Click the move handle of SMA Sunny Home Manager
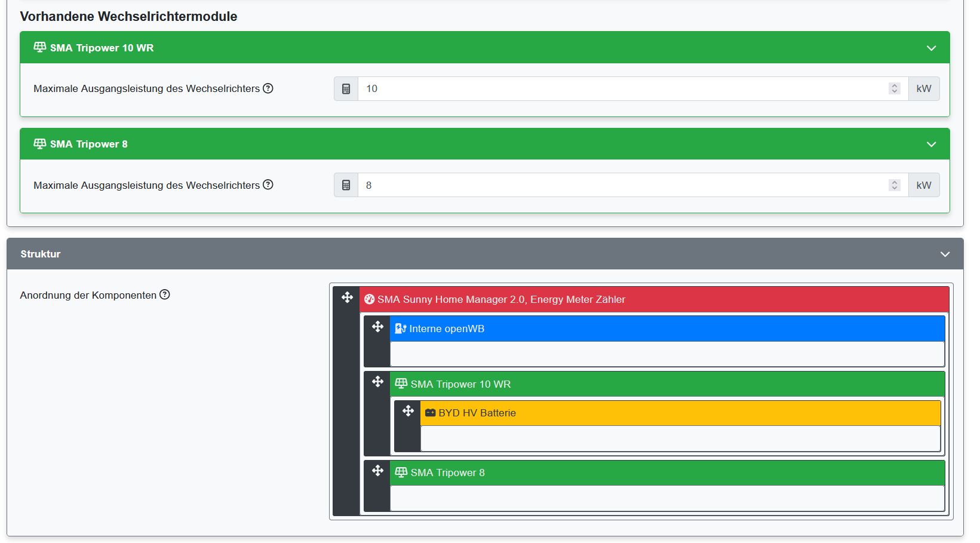Screen dimensions: 980x543 (347, 296)
